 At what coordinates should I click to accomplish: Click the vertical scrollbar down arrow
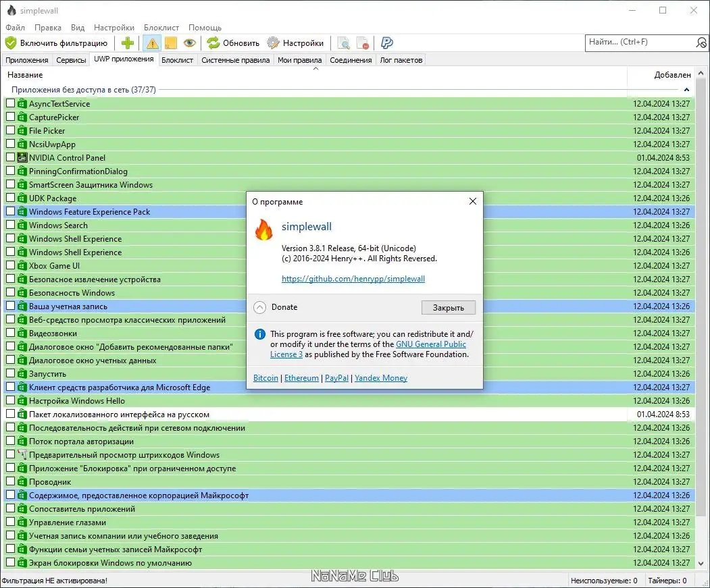[701, 563]
